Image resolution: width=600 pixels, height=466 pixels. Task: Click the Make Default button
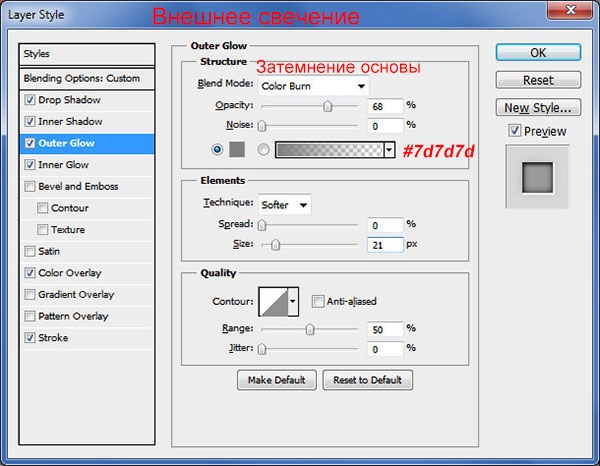tap(277, 380)
